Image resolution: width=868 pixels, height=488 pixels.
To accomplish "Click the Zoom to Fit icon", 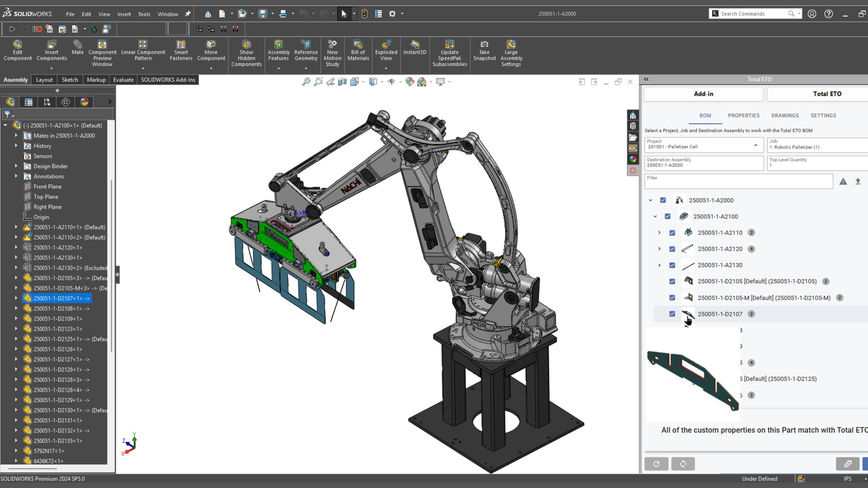I will pyautogui.click(x=306, y=82).
